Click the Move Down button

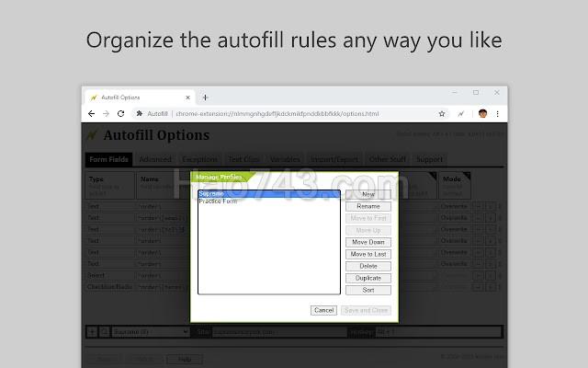click(x=368, y=242)
